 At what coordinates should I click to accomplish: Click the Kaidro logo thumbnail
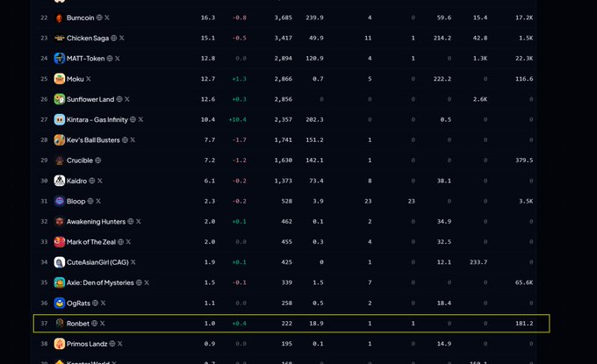point(60,181)
